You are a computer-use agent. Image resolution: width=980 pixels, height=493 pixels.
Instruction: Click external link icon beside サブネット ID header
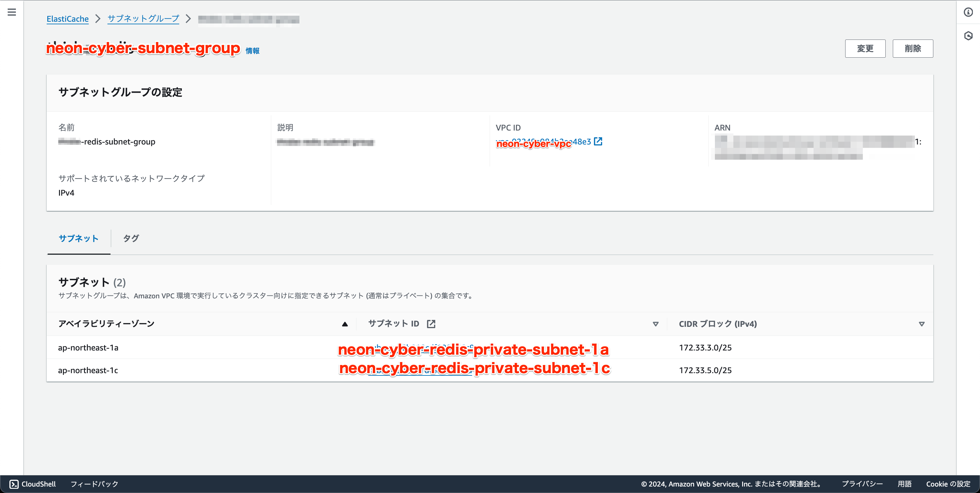coord(431,324)
